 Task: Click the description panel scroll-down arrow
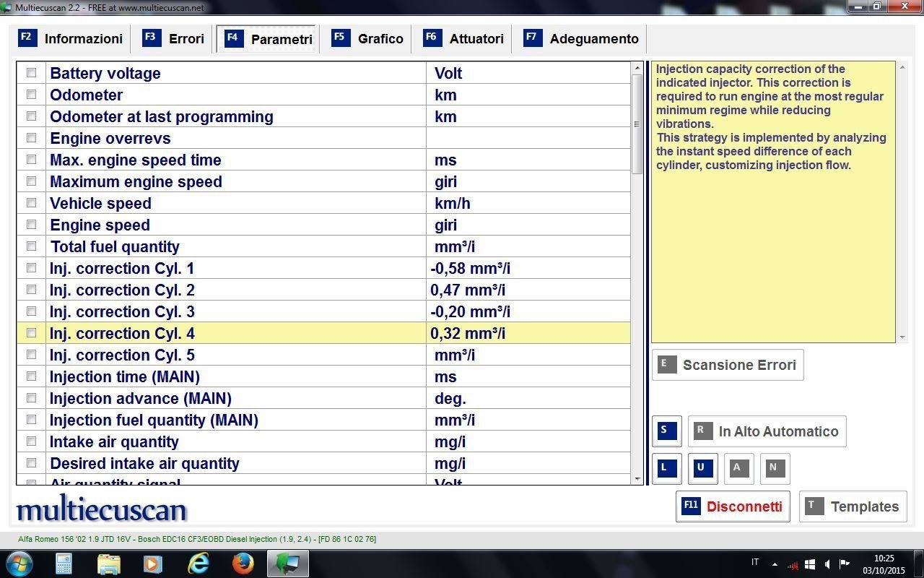coord(902,337)
